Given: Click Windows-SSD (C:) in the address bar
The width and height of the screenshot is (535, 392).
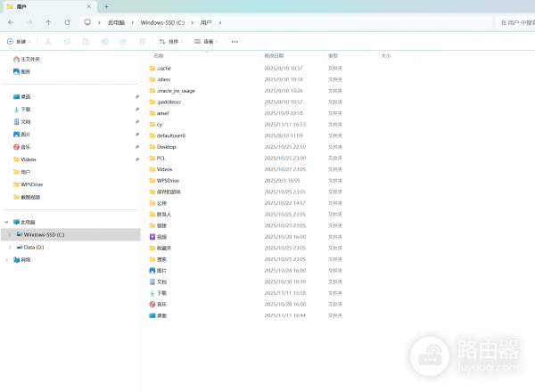Looking at the screenshot, I should click(162, 22).
